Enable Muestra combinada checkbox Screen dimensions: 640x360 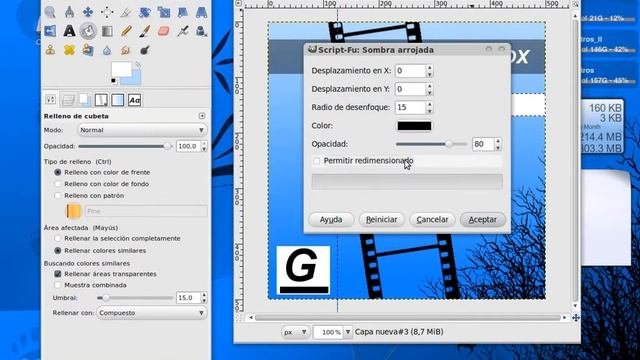click(58, 285)
